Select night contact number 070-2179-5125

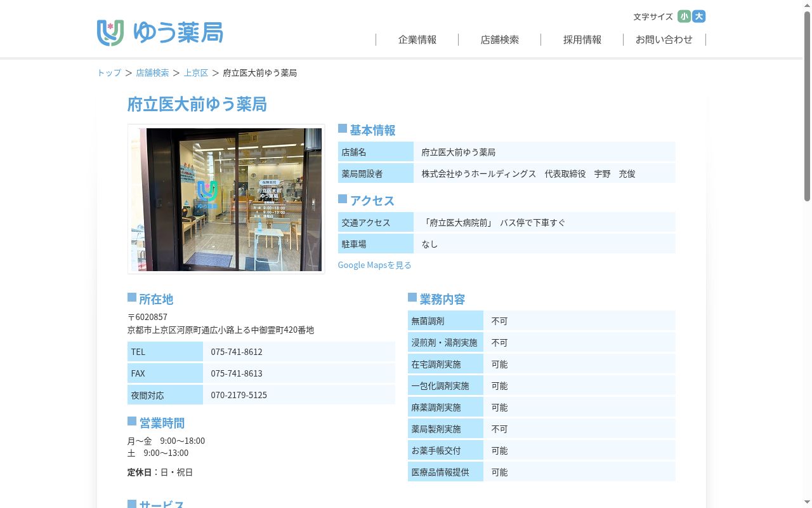point(239,395)
